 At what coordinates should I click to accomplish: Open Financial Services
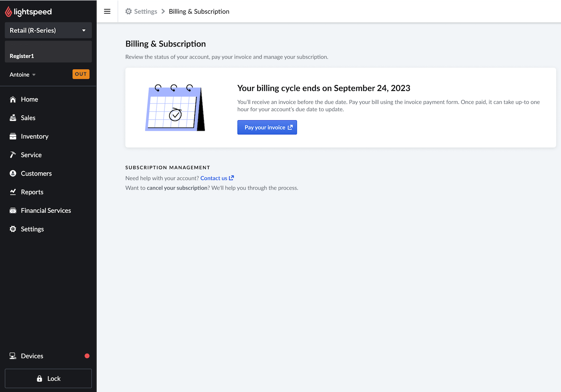[x=46, y=210]
